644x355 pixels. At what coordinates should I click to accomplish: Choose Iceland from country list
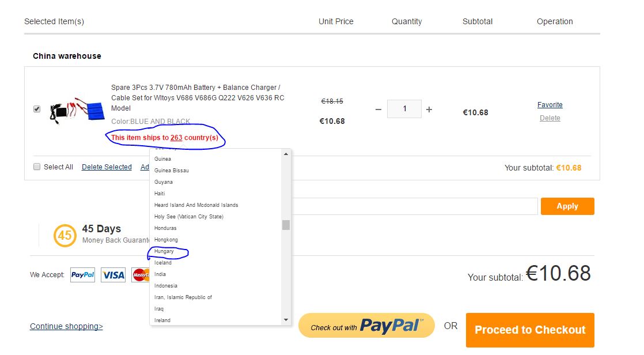click(162, 263)
